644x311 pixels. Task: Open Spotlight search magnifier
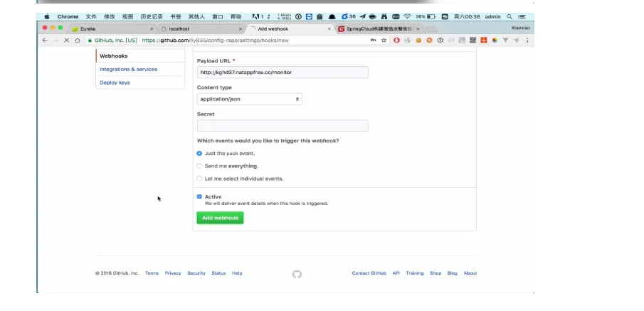tap(510, 17)
